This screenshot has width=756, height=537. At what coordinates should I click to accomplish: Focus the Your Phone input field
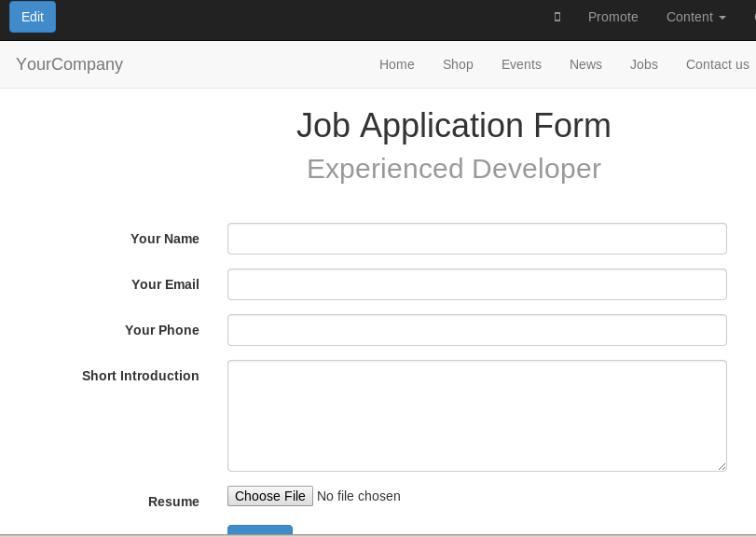click(x=477, y=330)
